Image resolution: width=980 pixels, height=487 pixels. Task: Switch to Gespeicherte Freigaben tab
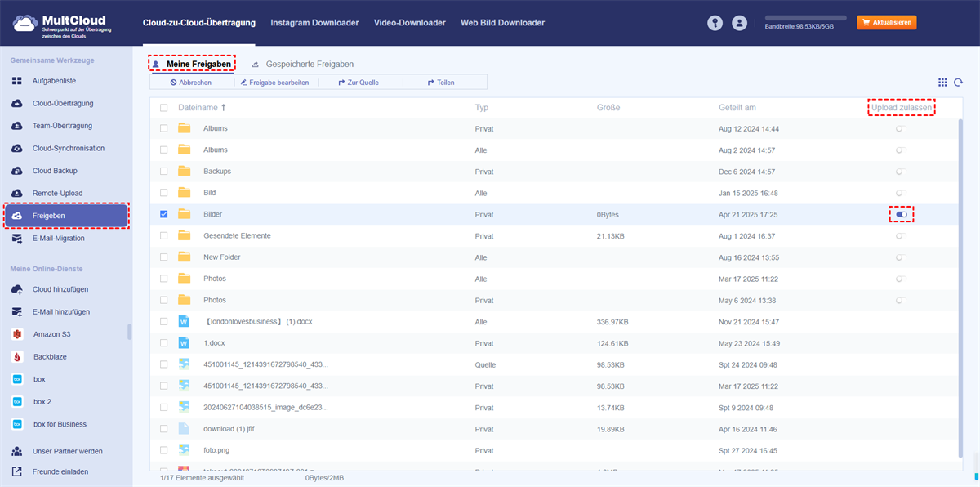pyautogui.click(x=309, y=64)
